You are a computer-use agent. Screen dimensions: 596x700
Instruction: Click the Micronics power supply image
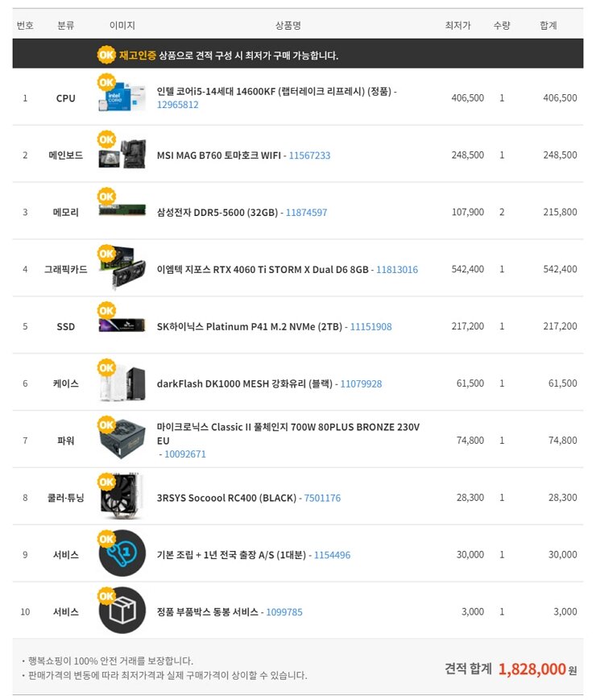click(x=122, y=439)
